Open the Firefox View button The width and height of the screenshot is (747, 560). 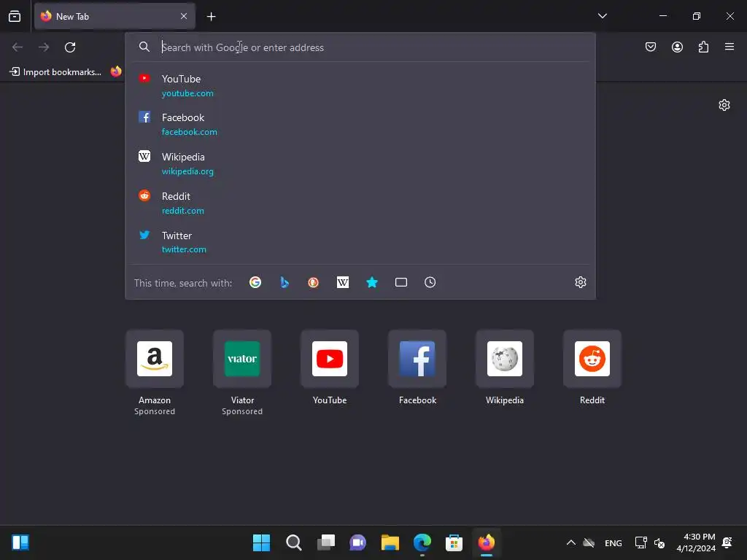click(15, 16)
